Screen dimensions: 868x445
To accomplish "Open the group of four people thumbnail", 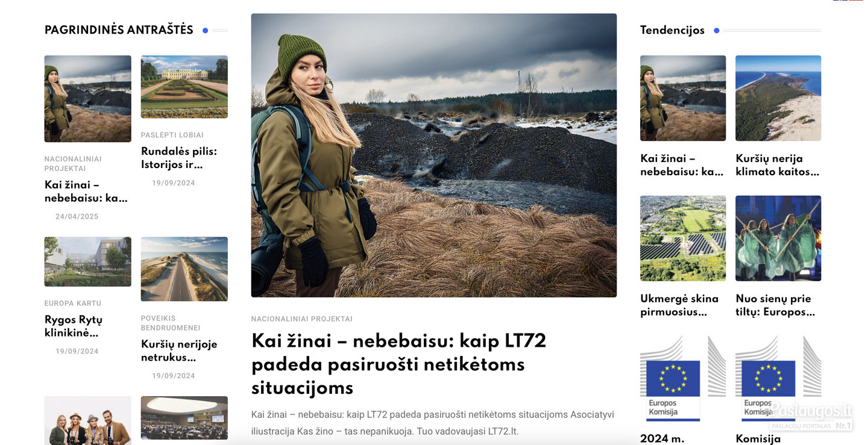I will [x=87, y=420].
